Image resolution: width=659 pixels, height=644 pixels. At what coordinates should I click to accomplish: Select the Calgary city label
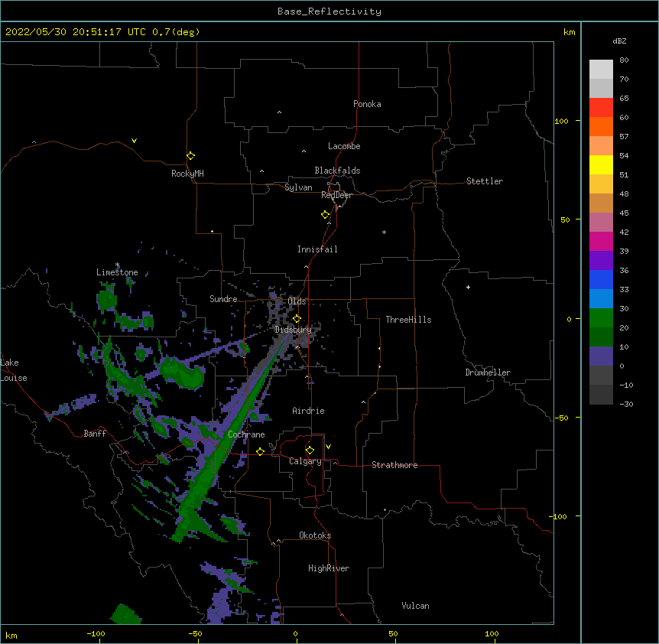click(305, 461)
